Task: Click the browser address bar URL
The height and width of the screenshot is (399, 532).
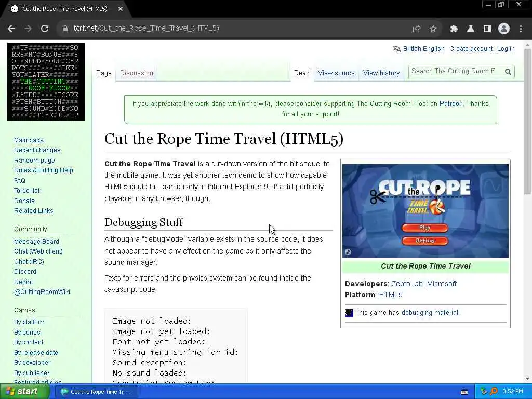Action: coord(146,29)
